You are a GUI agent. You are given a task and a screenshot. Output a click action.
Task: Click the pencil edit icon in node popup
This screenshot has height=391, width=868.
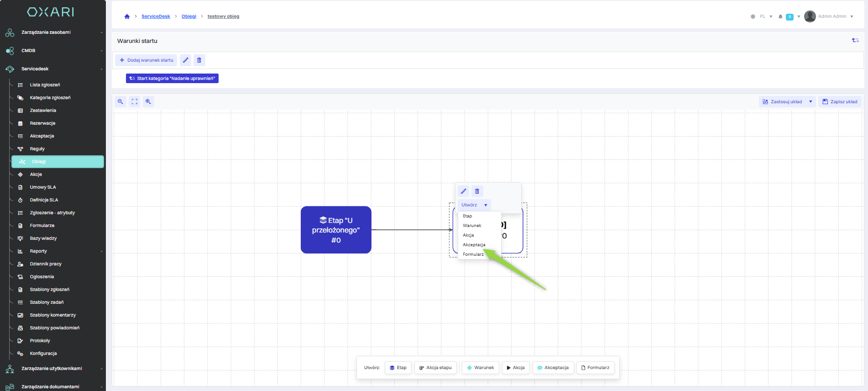[x=464, y=191]
